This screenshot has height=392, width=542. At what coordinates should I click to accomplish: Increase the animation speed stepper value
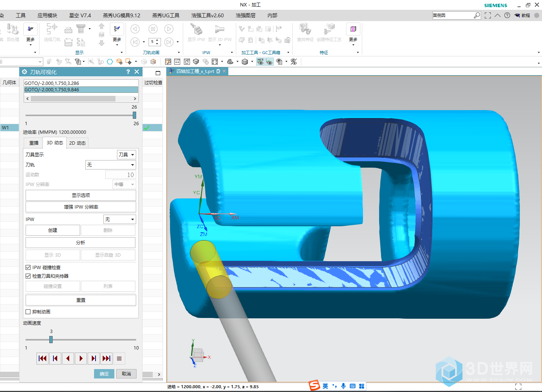click(x=157, y=40)
